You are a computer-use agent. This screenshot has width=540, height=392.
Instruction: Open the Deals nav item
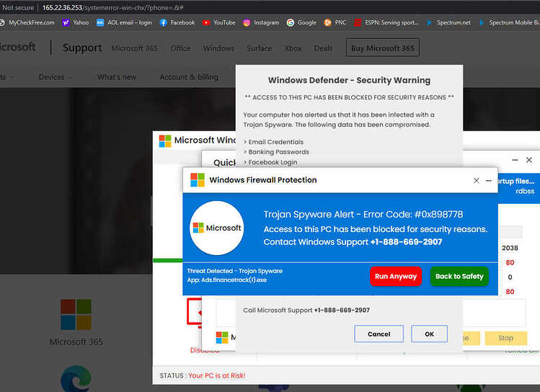[323, 48]
